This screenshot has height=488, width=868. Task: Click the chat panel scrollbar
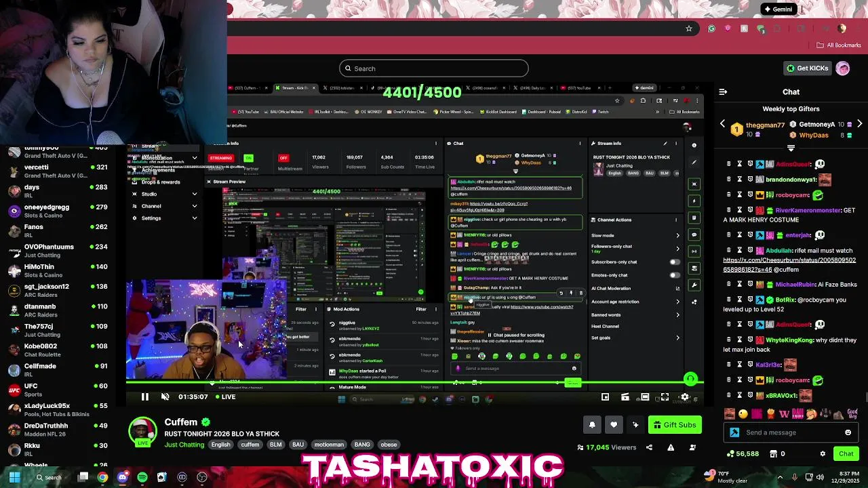click(865, 396)
